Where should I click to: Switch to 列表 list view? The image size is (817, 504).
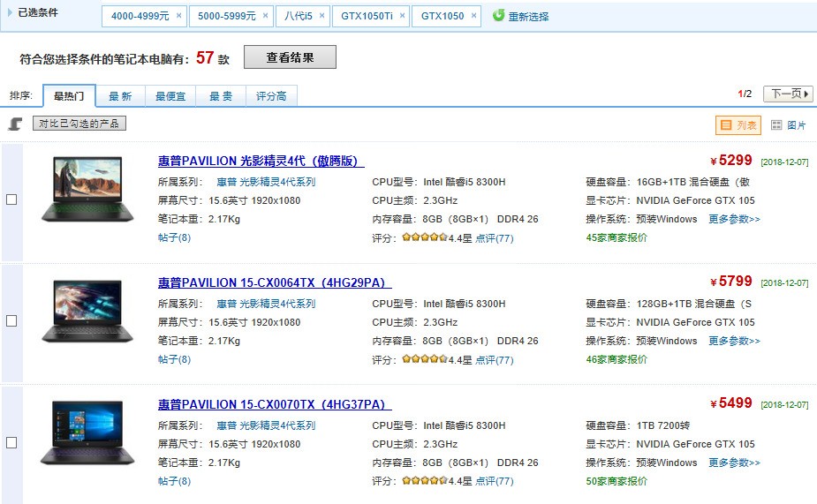point(738,125)
